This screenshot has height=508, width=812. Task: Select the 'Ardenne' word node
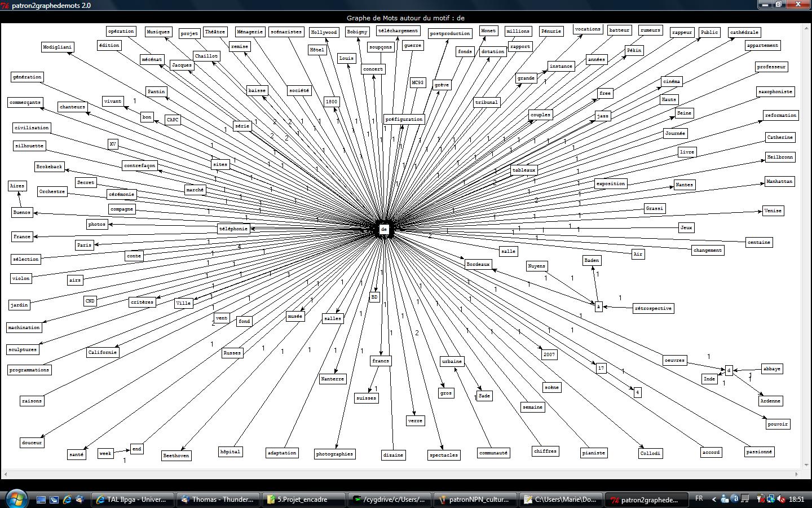coord(770,401)
